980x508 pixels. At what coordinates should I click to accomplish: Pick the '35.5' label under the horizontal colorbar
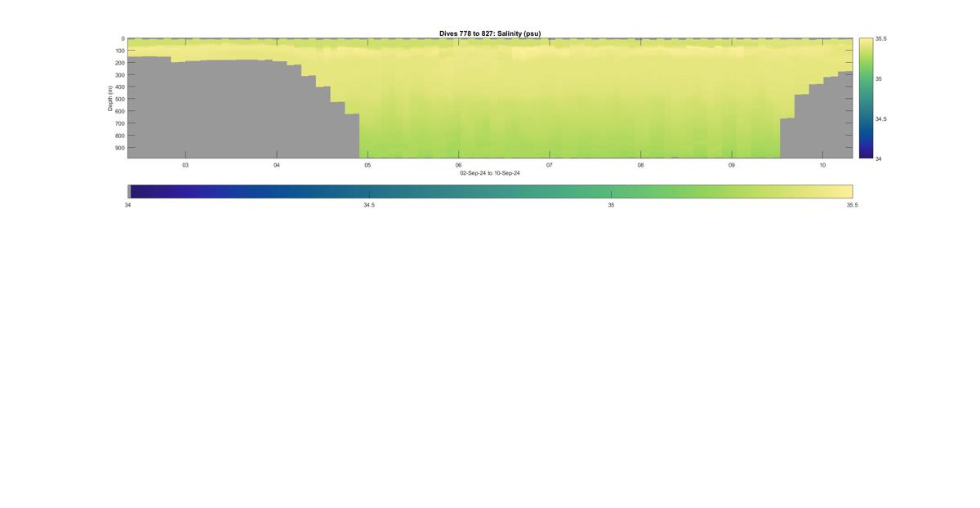click(x=852, y=205)
